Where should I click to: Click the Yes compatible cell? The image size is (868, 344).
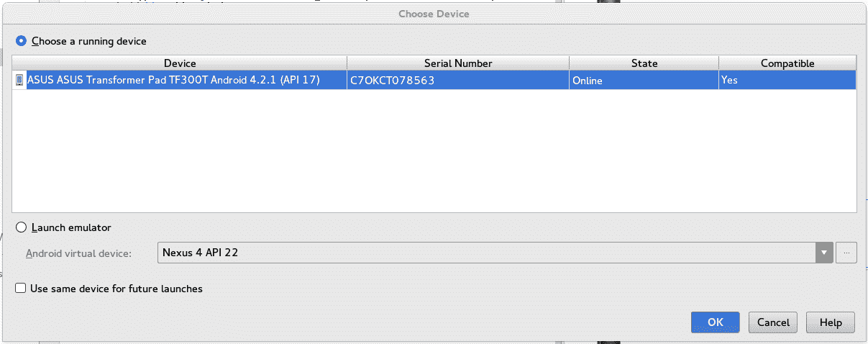pos(787,81)
